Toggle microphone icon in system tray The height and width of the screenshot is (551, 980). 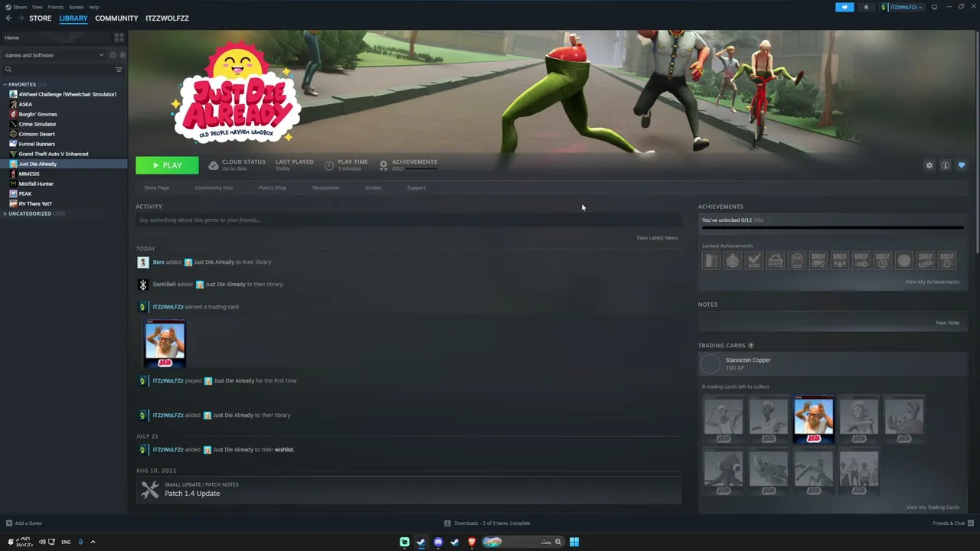[80, 542]
